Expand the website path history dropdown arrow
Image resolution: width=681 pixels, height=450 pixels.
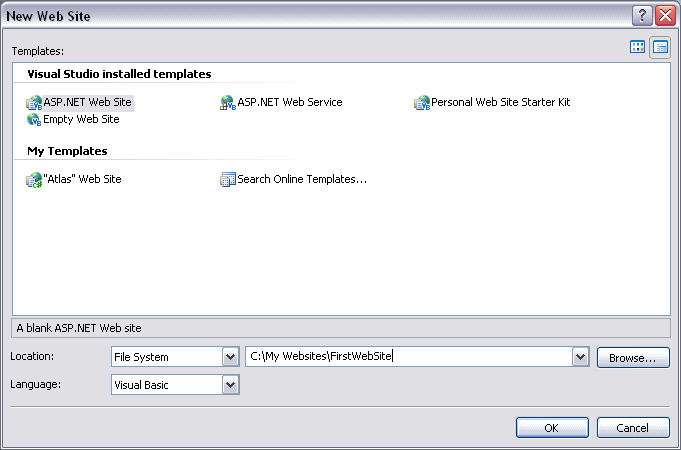[x=580, y=357]
